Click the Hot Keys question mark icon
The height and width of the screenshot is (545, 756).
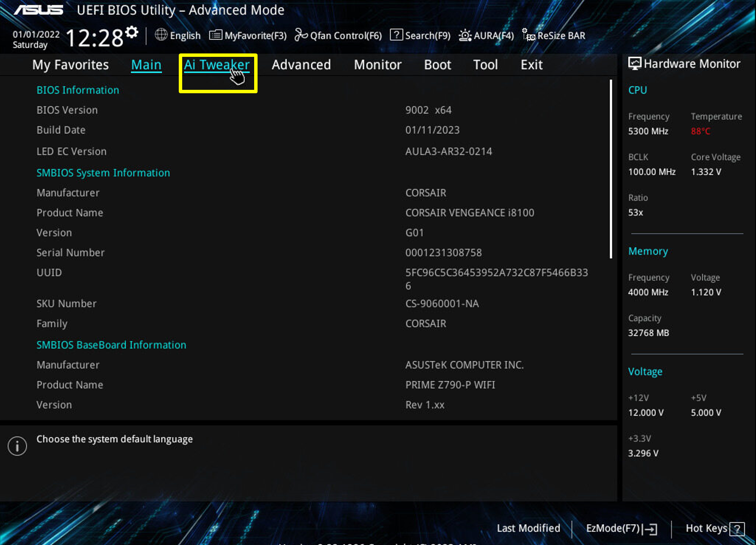[737, 528]
